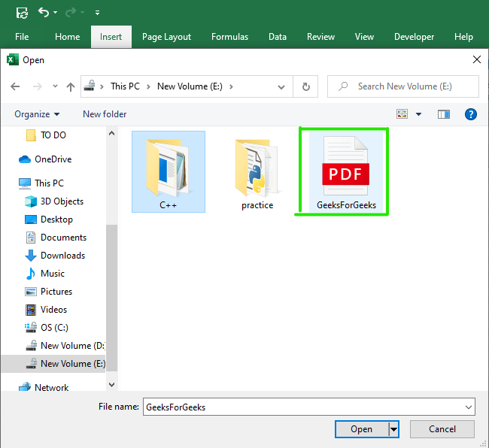Click New Volume (E:) breadcrumb segment
Screen dimensions: 489x448
(190, 86)
